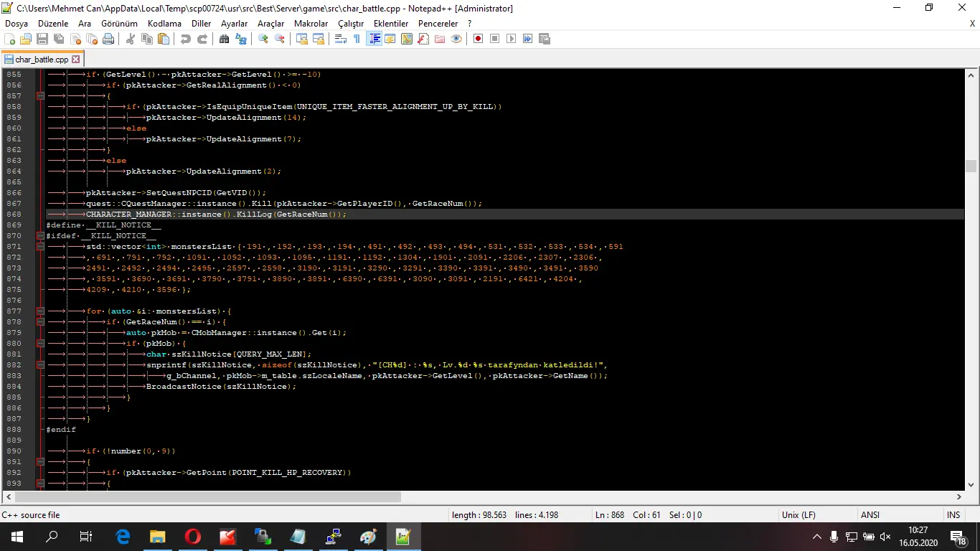The image size is (980, 551).
Task: Open Opera browser from the taskbar
Action: (x=192, y=537)
